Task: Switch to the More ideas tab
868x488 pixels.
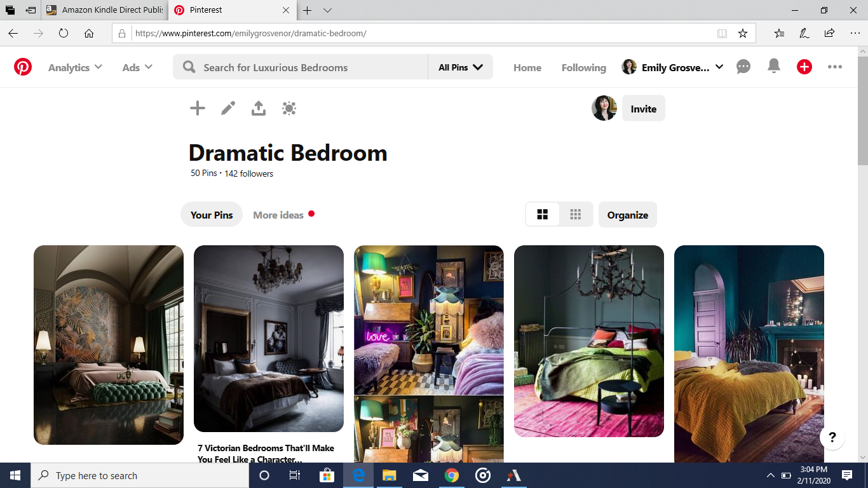Action: [278, 215]
